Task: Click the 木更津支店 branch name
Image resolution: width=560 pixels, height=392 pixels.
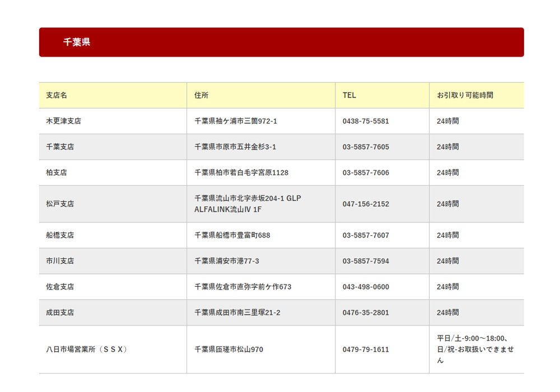Action: 64,121
